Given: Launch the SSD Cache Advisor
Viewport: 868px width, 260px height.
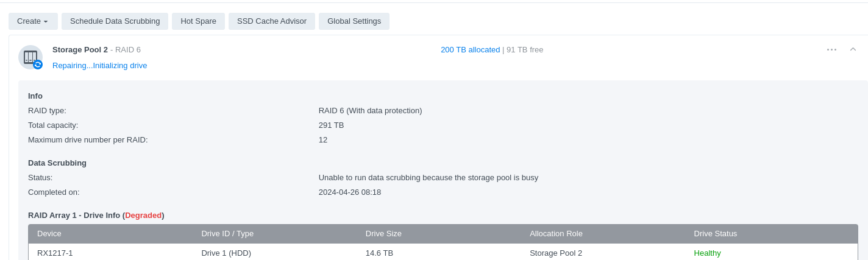Looking at the screenshot, I should tap(271, 21).
